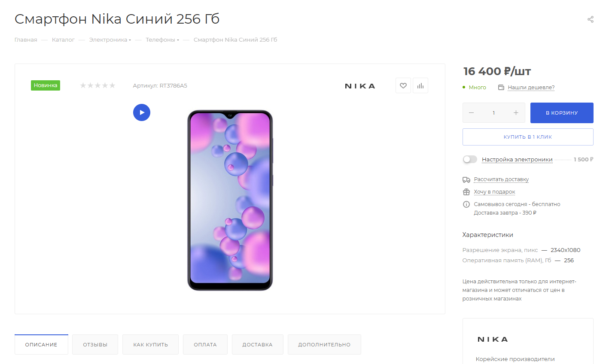Expand the Телефоны breadcrumb dropdown
The height and width of the screenshot is (364, 609).
pyautogui.click(x=178, y=40)
